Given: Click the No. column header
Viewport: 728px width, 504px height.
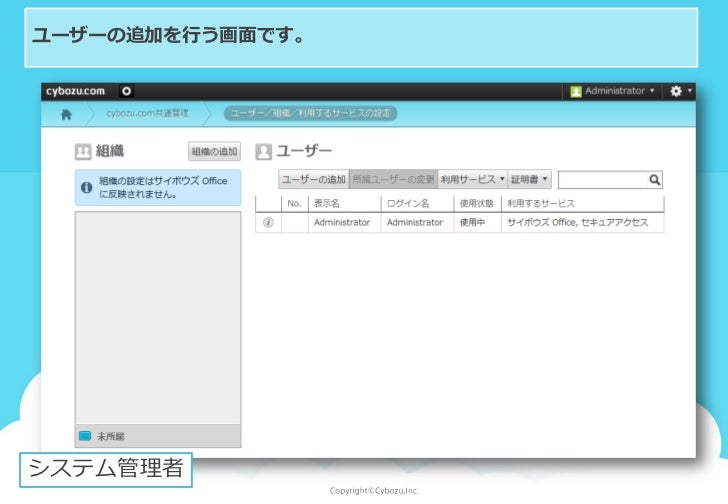Looking at the screenshot, I should point(294,203).
